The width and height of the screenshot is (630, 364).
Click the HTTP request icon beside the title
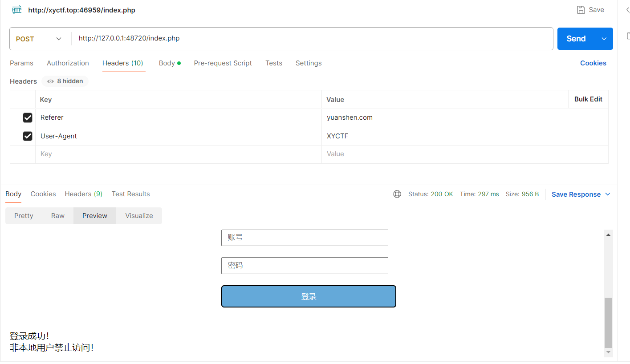click(17, 10)
